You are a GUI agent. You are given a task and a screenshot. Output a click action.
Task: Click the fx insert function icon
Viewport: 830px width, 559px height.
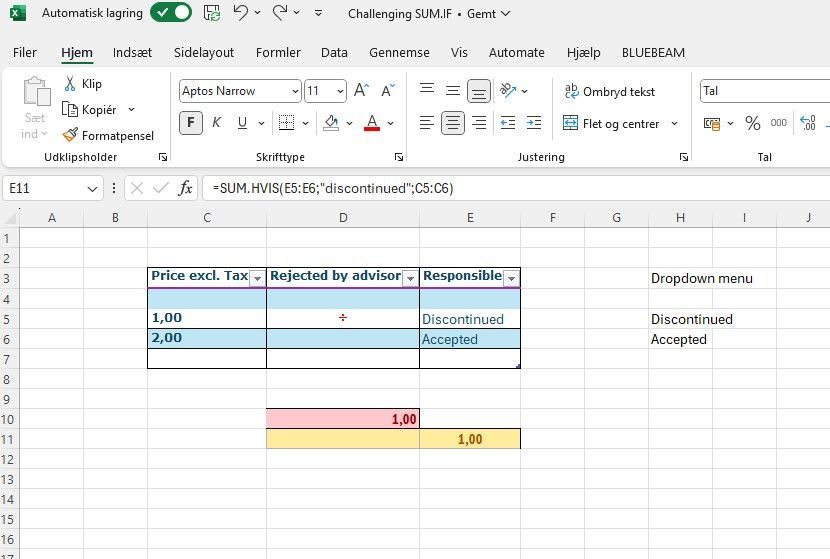pos(185,188)
